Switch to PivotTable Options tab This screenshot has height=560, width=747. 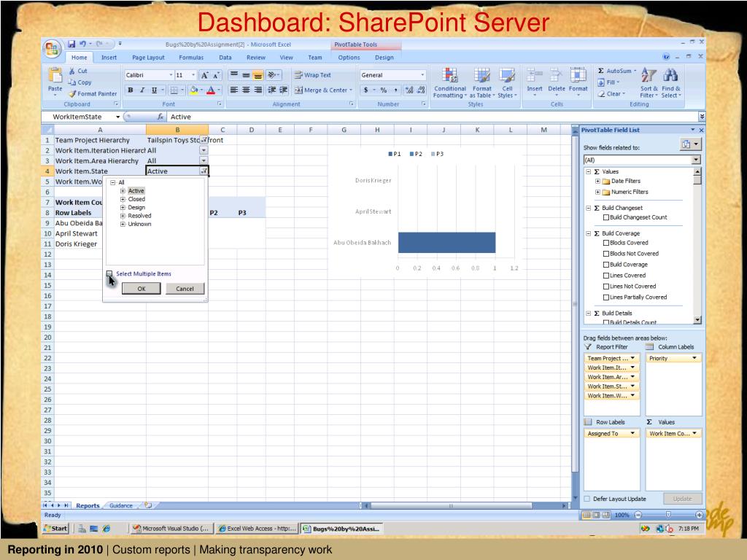(349, 58)
